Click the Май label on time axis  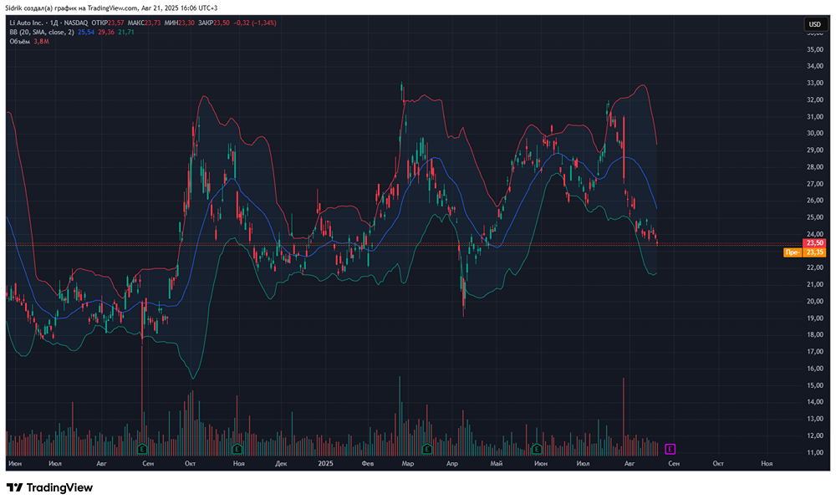coord(497,464)
